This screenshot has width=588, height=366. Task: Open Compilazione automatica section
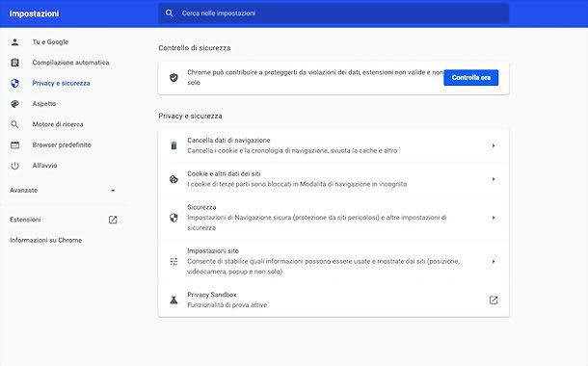70,63
